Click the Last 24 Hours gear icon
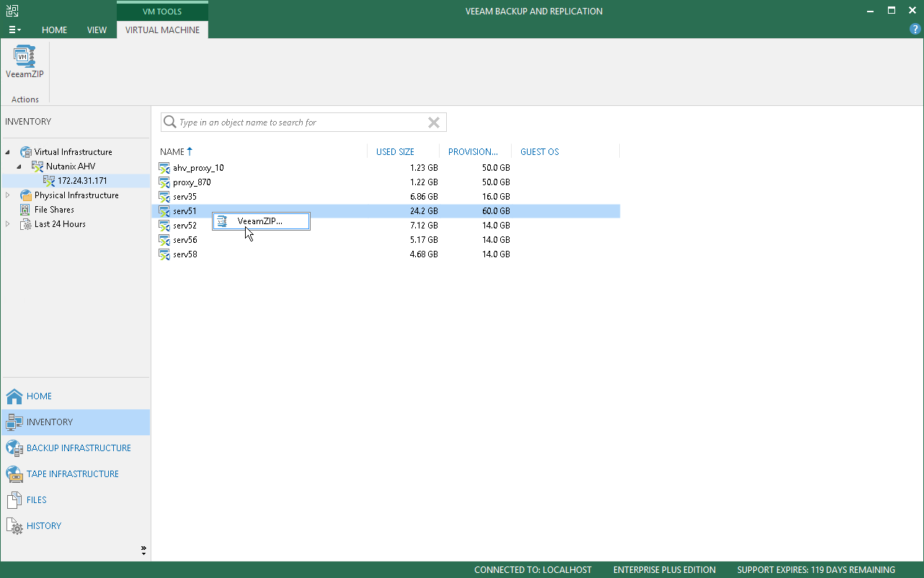The height and width of the screenshot is (578, 924). tap(26, 224)
